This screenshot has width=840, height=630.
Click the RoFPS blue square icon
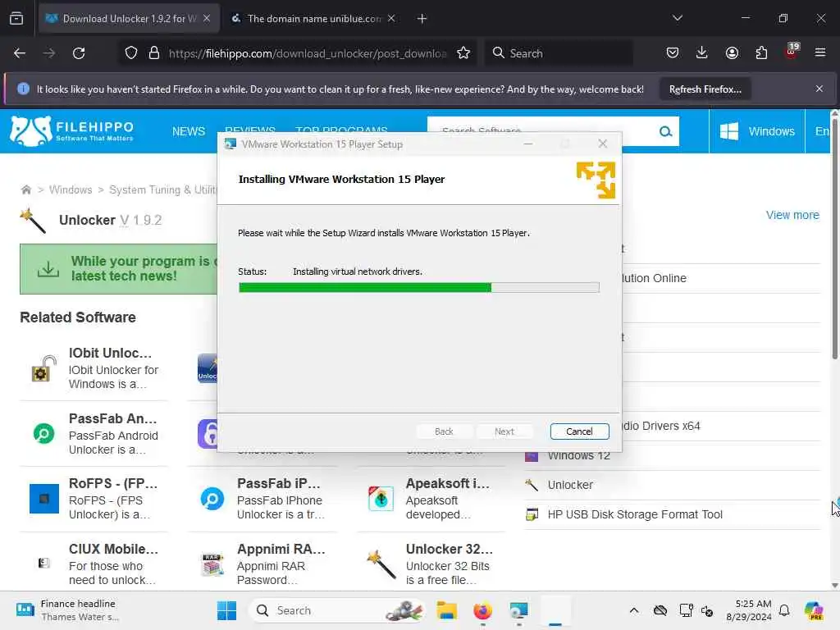click(x=44, y=499)
